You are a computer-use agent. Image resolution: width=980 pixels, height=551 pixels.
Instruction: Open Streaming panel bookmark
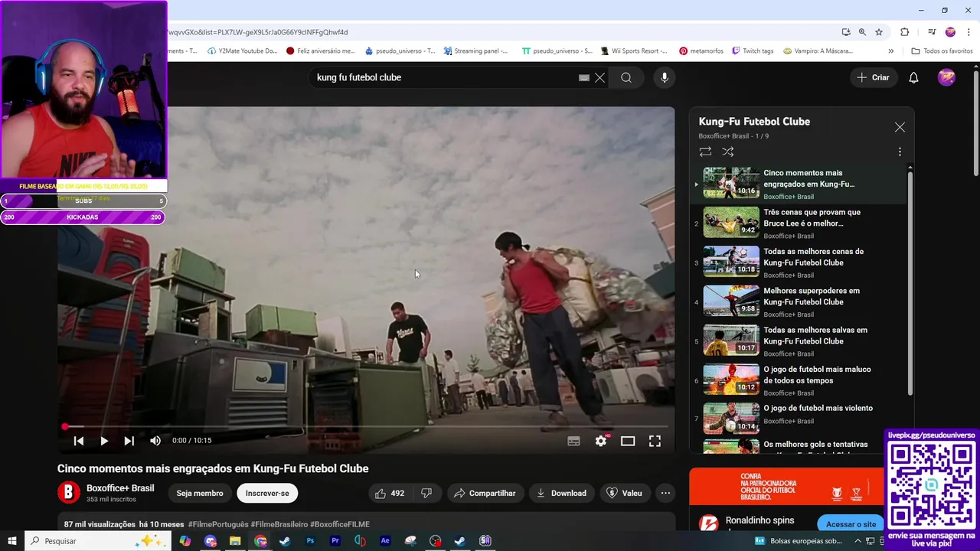(x=475, y=51)
